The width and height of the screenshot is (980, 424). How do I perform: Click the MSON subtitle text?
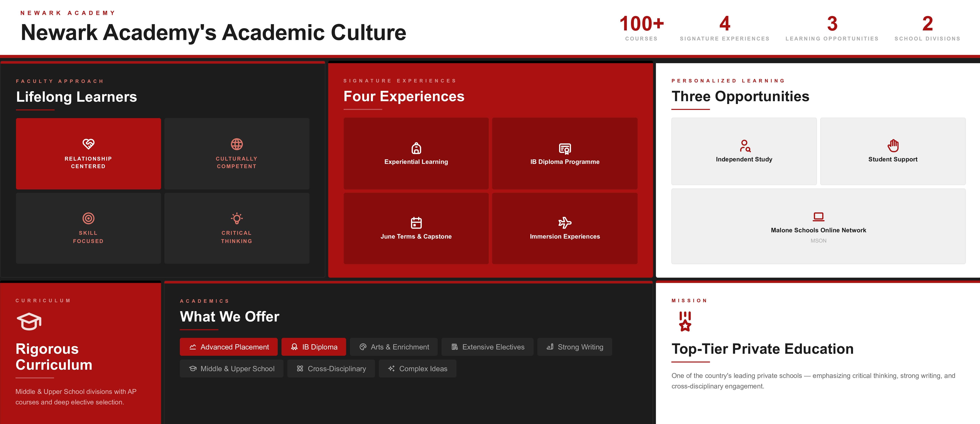coord(818,241)
